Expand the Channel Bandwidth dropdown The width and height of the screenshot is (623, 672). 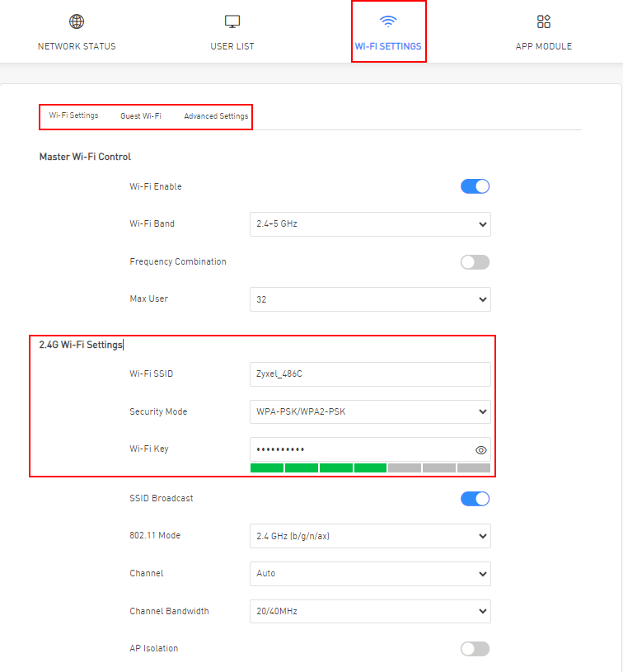(x=370, y=611)
